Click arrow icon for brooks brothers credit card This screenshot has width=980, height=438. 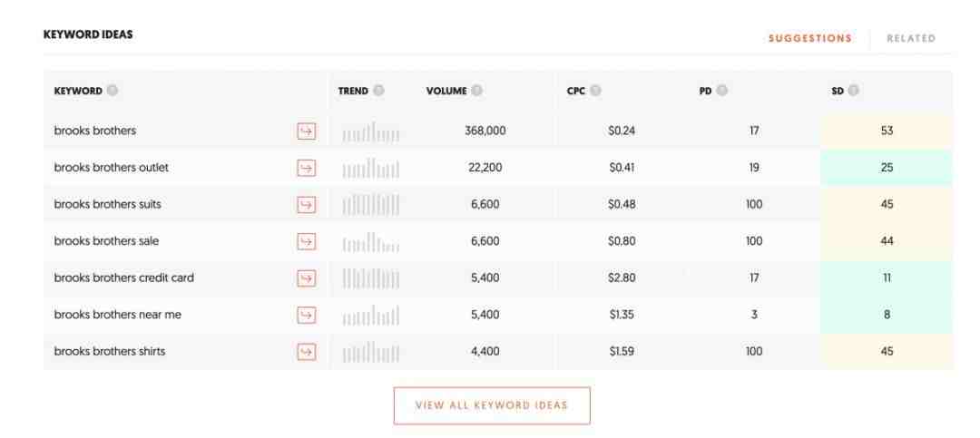tap(307, 278)
